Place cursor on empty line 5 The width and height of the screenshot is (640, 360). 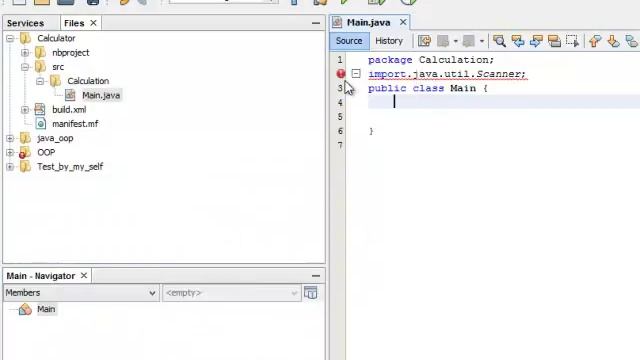(504, 117)
